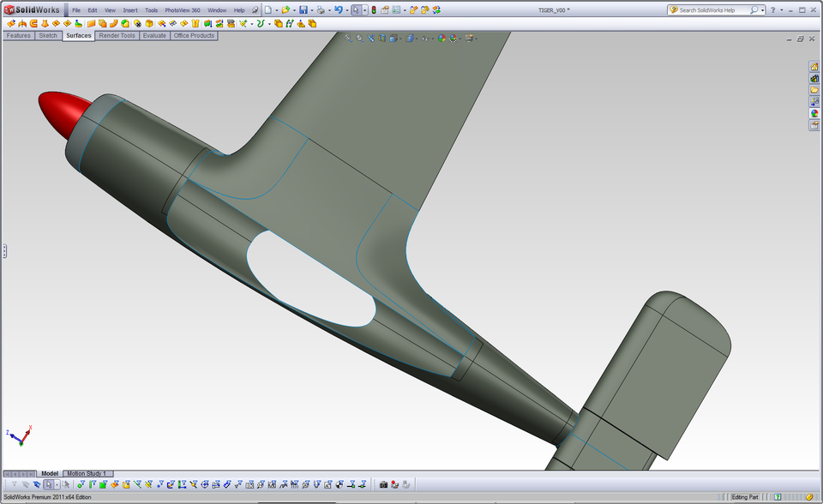Toggle shaded display style for the model
This screenshot has width=823, height=504.
click(x=408, y=38)
